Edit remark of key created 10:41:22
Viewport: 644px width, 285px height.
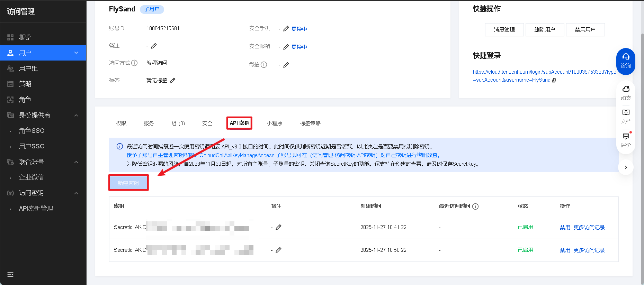coord(278,227)
